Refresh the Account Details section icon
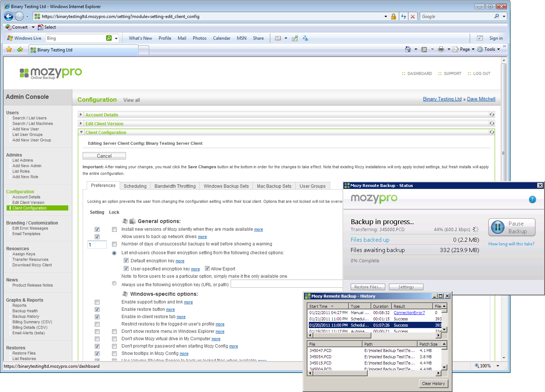Image resolution: width=545 pixels, height=392 pixels. 492,114
